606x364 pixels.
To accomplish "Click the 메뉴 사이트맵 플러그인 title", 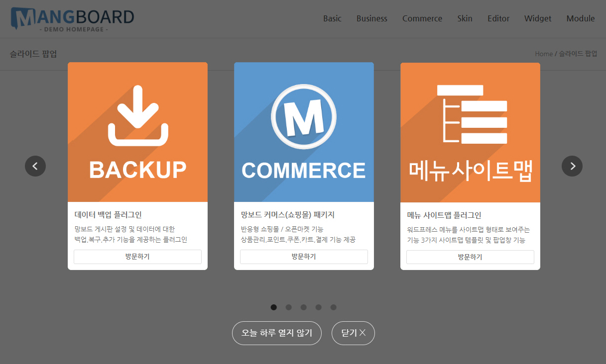I will [444, 215].
